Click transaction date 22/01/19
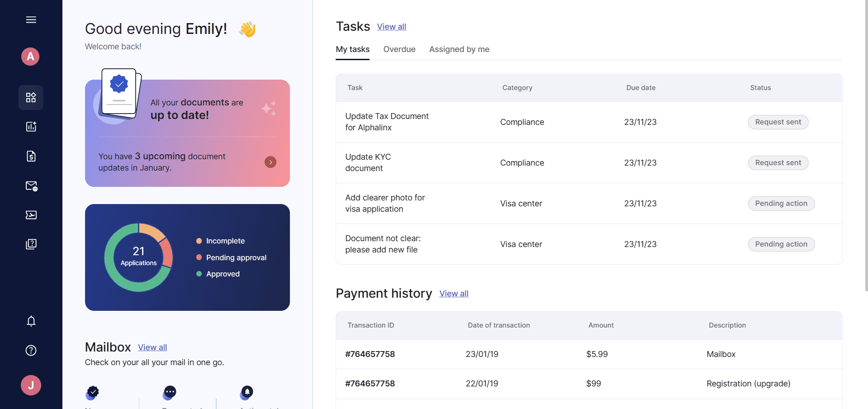 [482, 384]
